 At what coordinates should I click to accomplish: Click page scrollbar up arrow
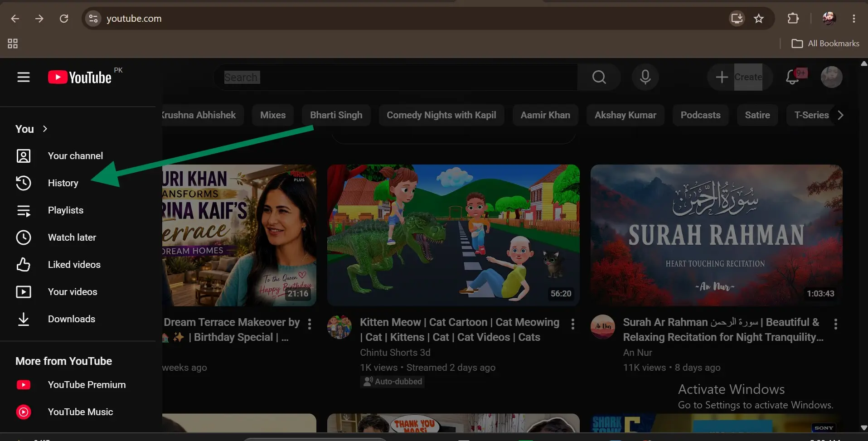coord(864,64)
